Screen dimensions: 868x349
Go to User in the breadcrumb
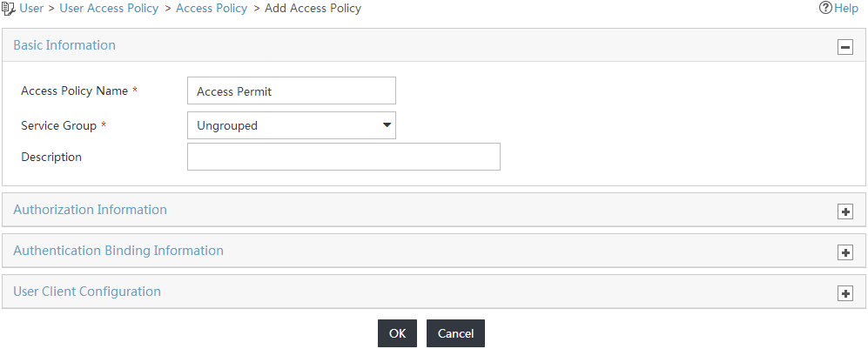point(31,9)
